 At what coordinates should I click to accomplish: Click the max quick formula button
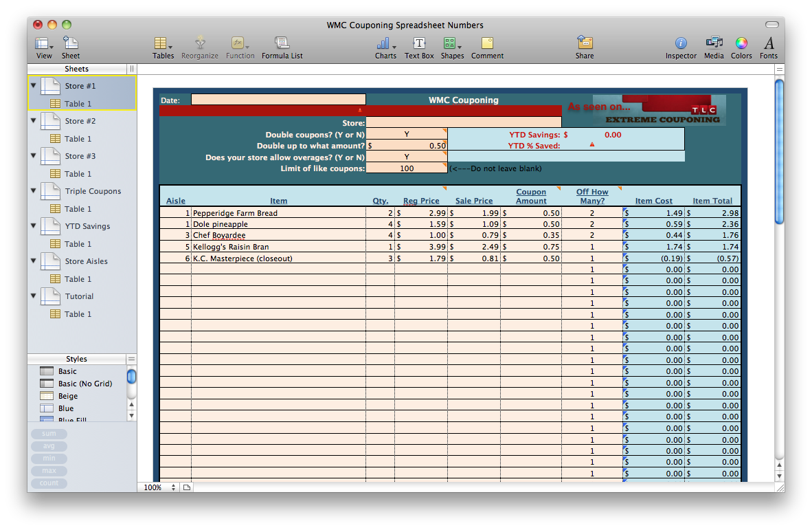click(x=49, y=471)
